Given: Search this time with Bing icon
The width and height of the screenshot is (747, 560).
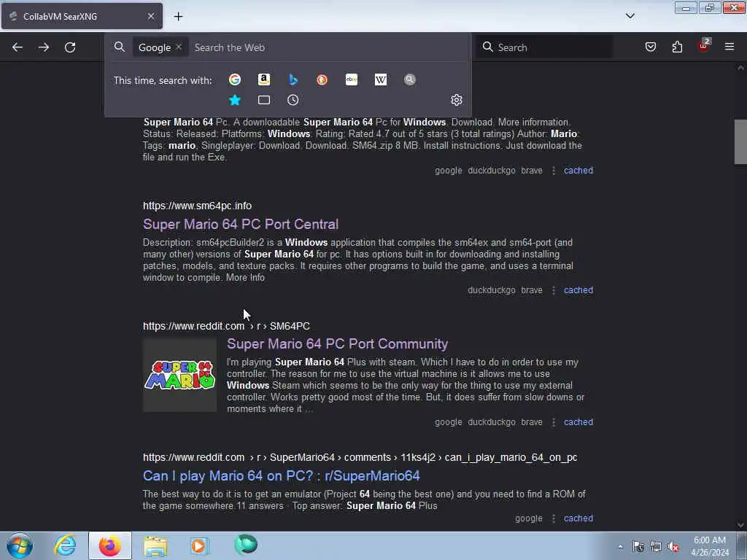Looking at the screenshot, I should point(293,79).
